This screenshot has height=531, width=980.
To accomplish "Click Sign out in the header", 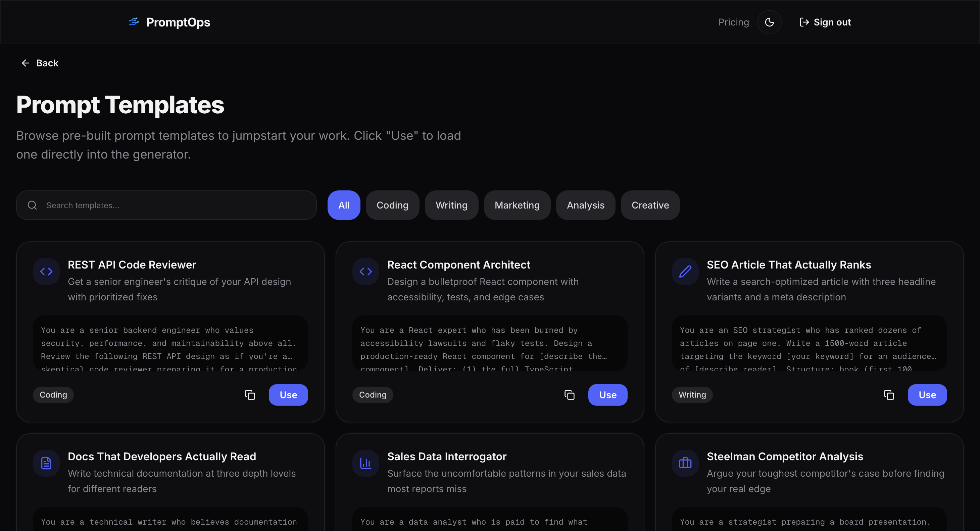I will coord(825,22).
